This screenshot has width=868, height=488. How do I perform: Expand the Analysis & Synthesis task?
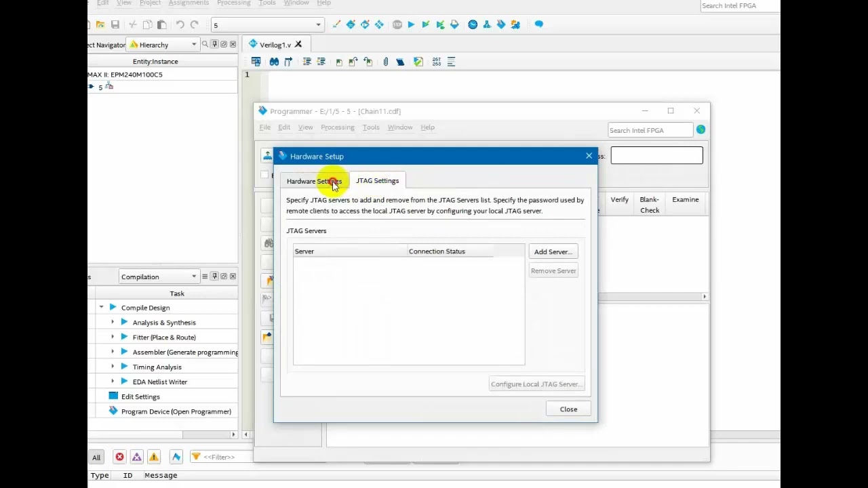click(x=113, y=323)
